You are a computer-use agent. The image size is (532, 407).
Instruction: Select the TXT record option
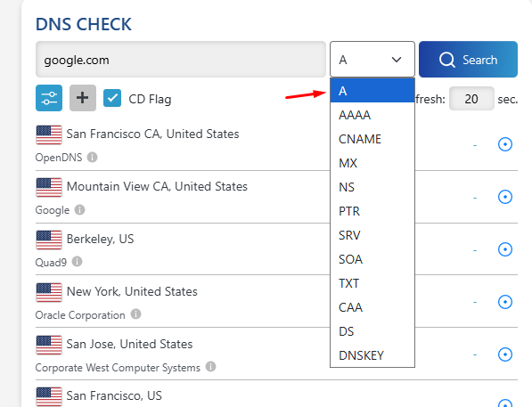[372, 283]
